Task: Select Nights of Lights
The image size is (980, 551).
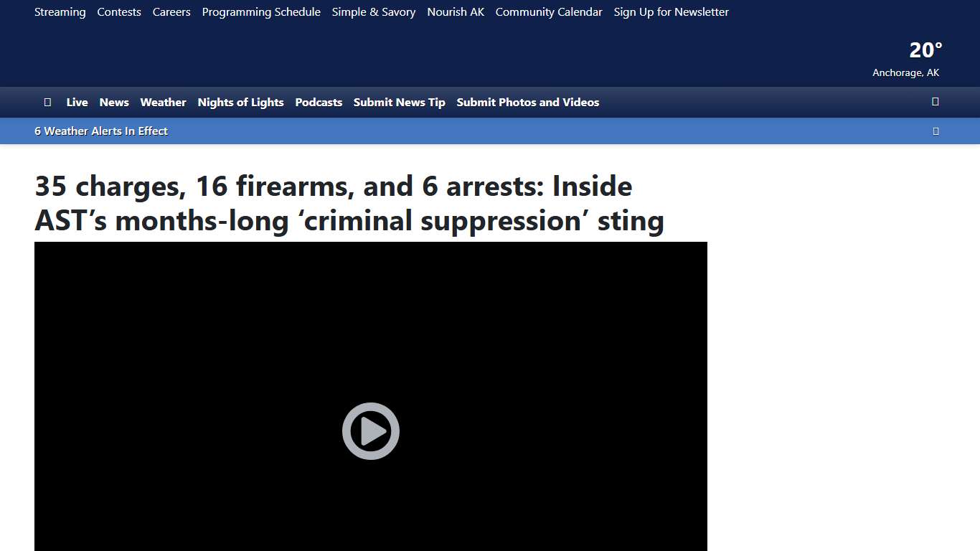Action: [x=240, y=102]
